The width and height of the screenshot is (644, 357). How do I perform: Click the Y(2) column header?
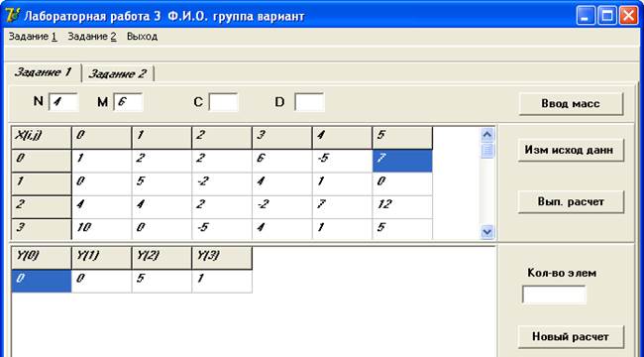click(161, 258)
